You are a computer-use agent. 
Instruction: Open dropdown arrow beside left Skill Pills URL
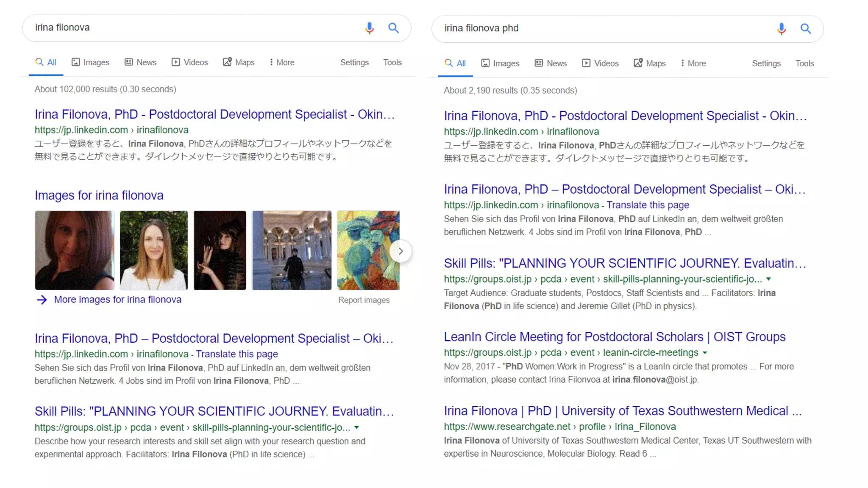[356, 427]
